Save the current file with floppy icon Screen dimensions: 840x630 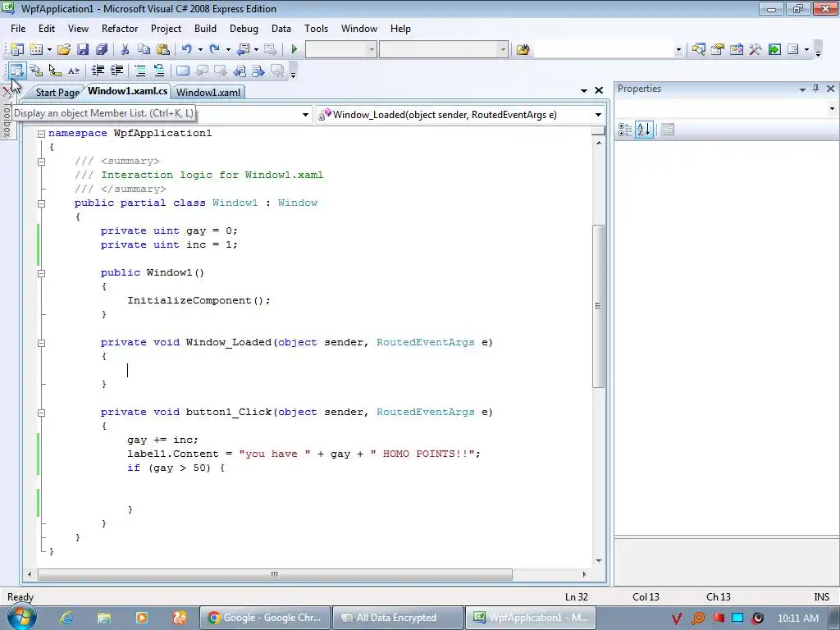(83, 50)
